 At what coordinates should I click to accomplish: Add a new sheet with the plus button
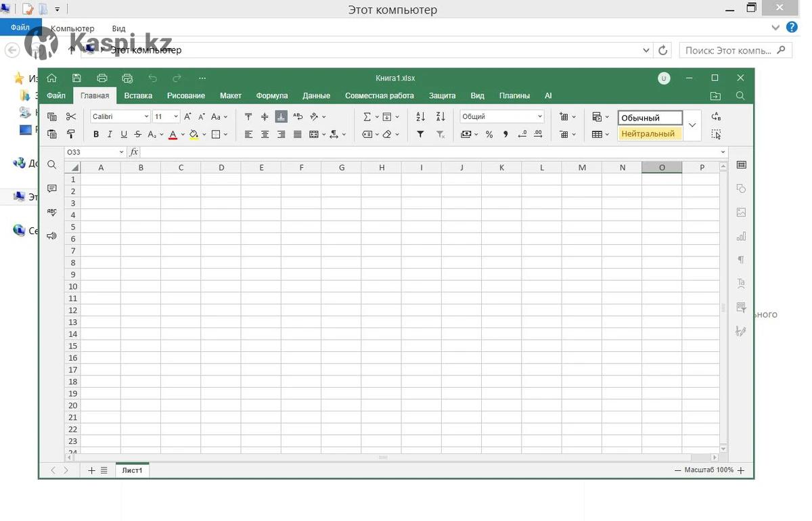pyautogui.click(x=91, y=470)
